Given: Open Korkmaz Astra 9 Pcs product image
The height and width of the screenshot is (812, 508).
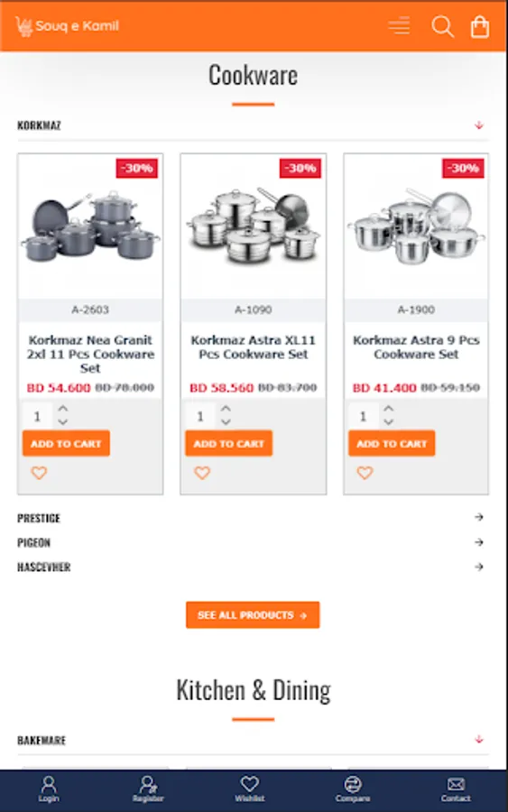Looking at the screenshot, I should click(x=416, y=226).
